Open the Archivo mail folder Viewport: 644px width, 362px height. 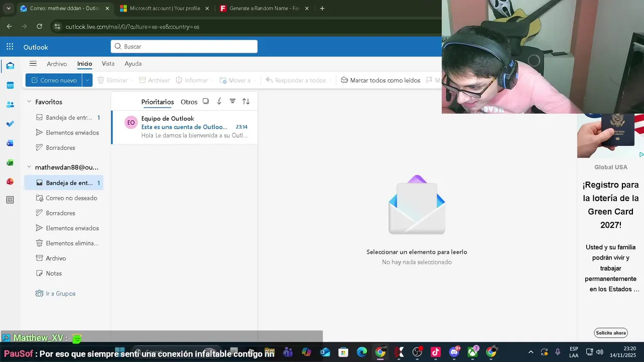pos(64,258)
